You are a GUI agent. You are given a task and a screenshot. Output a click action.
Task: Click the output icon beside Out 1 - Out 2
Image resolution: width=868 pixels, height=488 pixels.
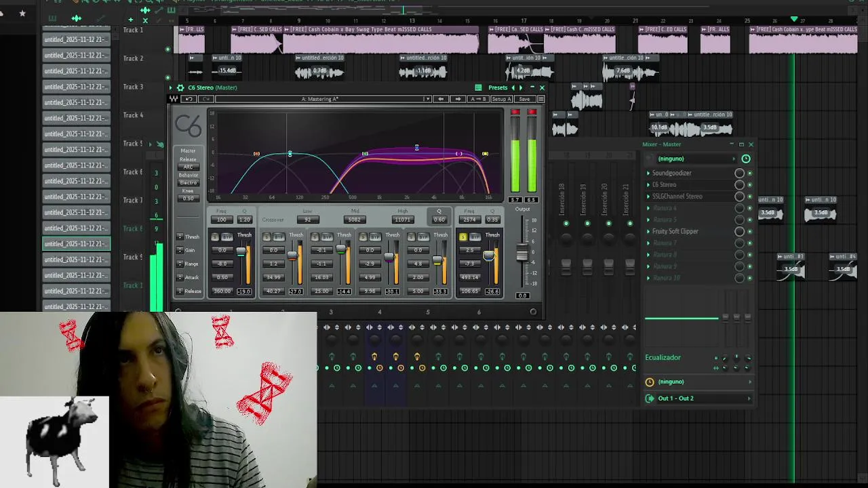[x=650, y=399]
